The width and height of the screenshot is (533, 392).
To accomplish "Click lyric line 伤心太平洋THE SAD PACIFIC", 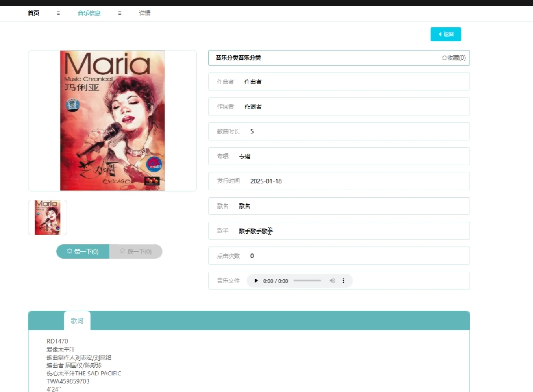I will point(84,373).
